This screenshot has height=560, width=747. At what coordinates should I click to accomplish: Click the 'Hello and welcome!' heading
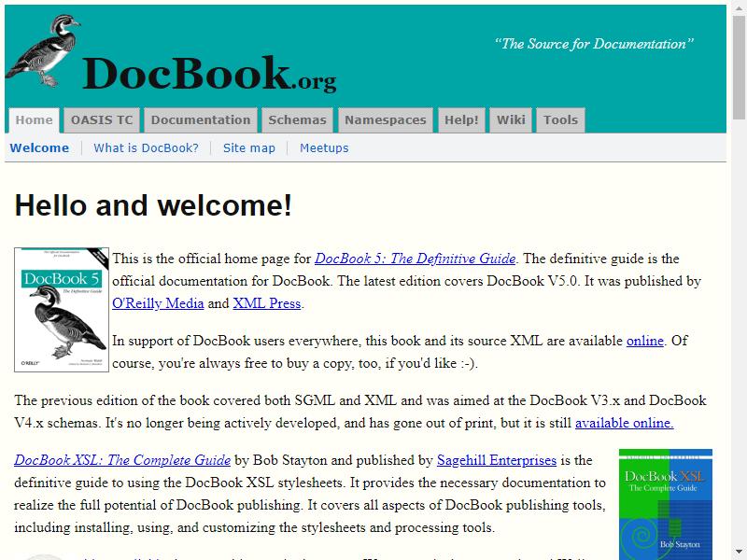[x=153, y=205]
